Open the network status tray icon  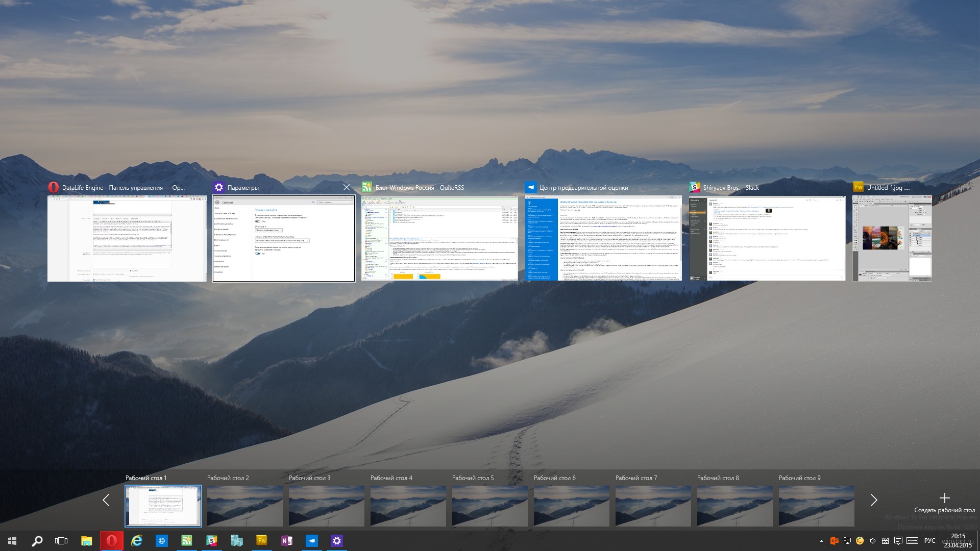pos(847,541)
